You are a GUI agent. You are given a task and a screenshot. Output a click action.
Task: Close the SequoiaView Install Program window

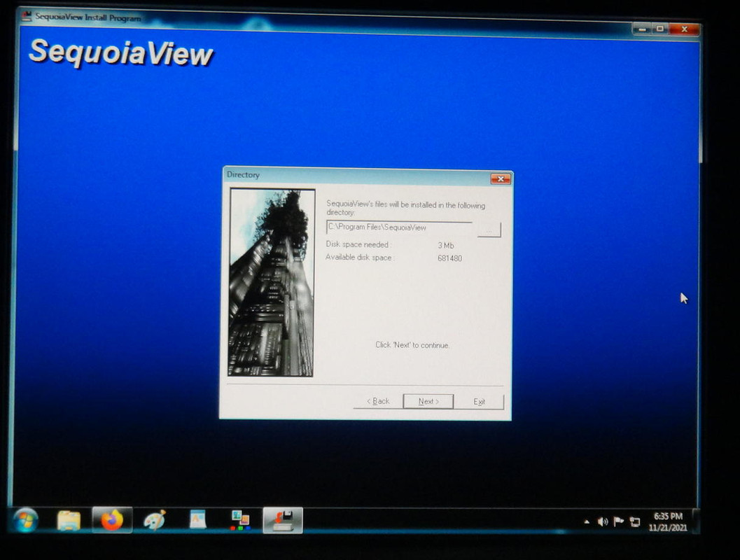click(x=684, y=29)
